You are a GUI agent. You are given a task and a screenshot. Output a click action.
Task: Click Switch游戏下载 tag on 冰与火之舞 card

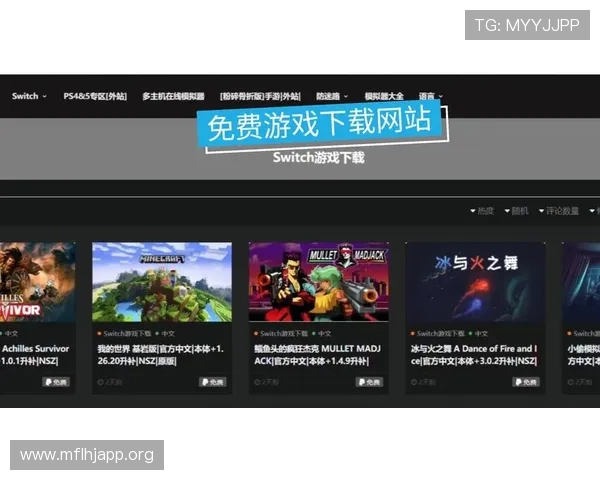click(441, 334)
